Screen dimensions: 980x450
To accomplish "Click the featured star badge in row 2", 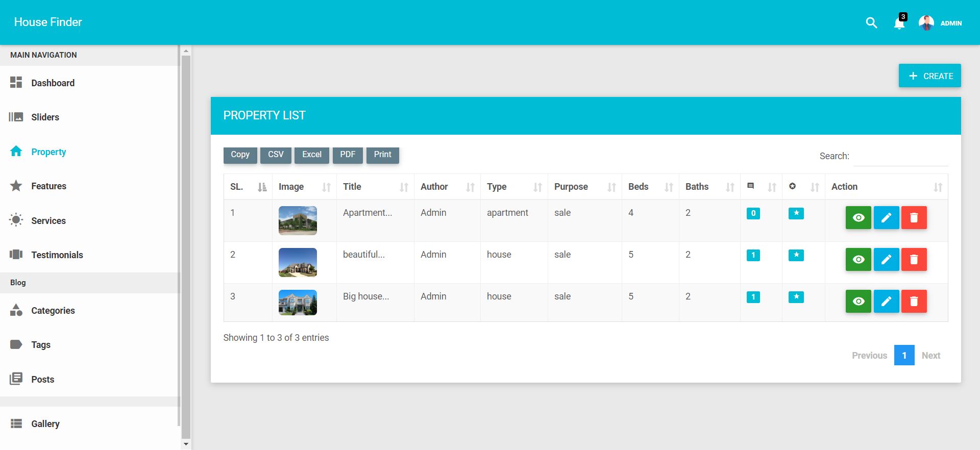I will click(796, 255).
